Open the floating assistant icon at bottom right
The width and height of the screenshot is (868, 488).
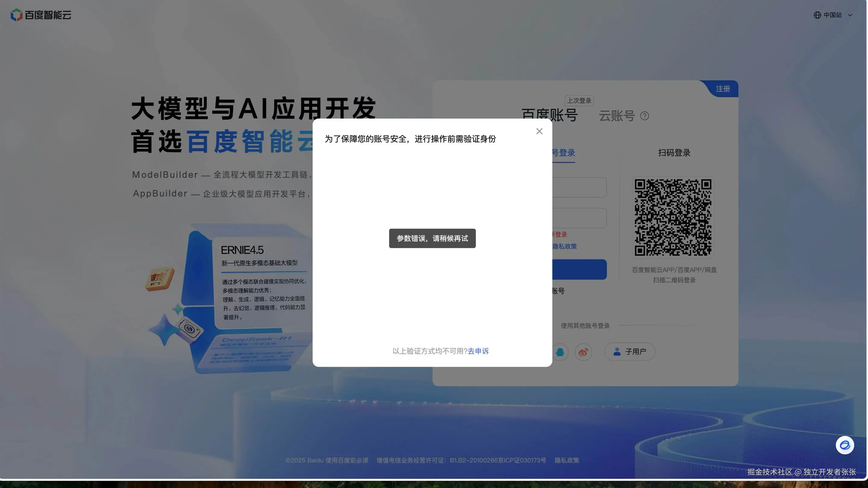[x=844, y=445]
